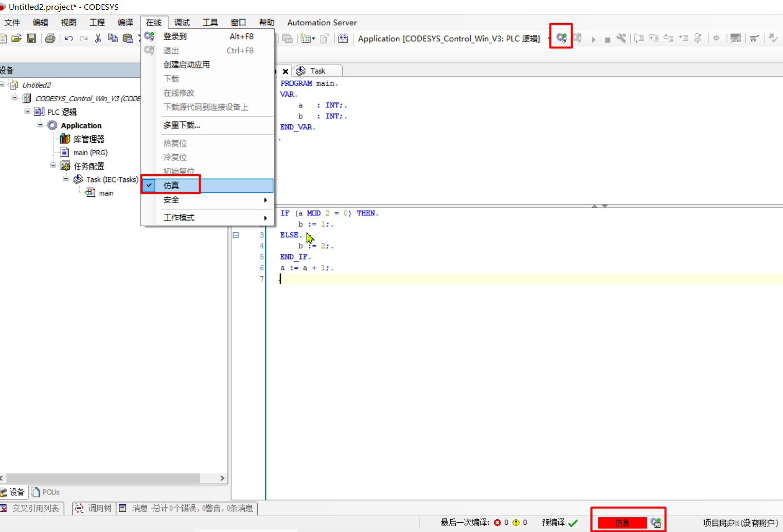Click the login gear icon in the toolbar
Image resolution: width=783 pixels, height=532 pixels.
pyautogui.click(x=561, y=38)
